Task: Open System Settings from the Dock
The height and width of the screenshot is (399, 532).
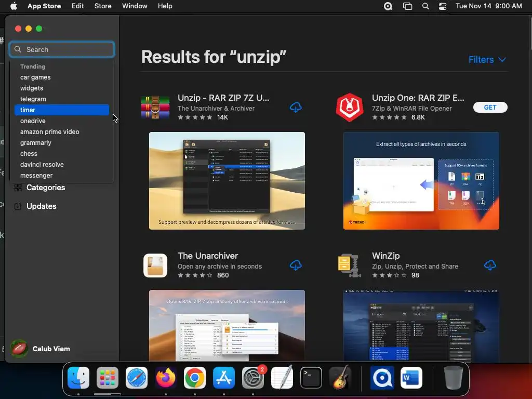Action: pos(253,378)
